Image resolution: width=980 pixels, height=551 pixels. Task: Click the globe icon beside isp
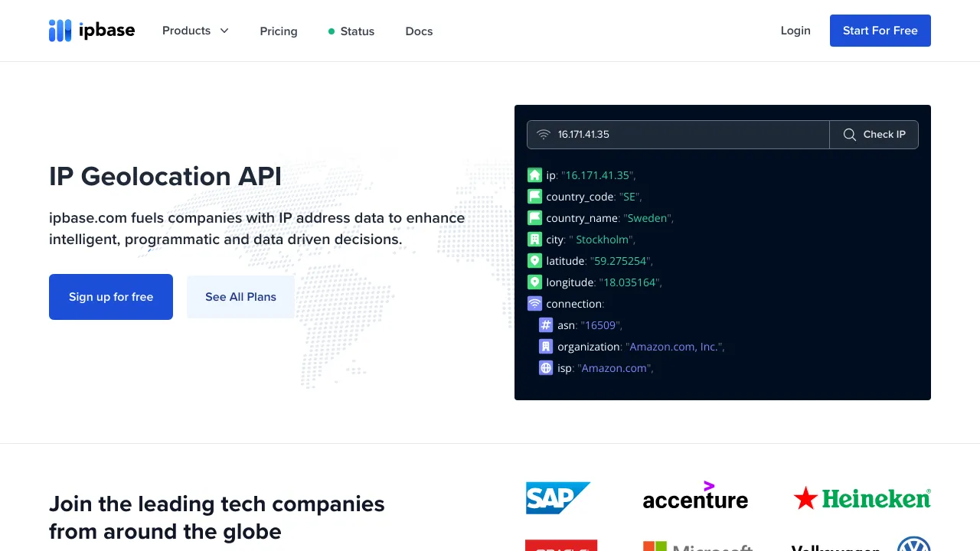click(x=546, y=368)
